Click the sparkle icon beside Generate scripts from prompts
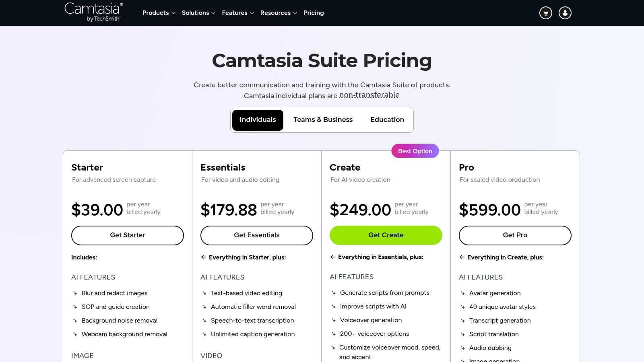Screen dimensions: 644x362 coord(334,293)
